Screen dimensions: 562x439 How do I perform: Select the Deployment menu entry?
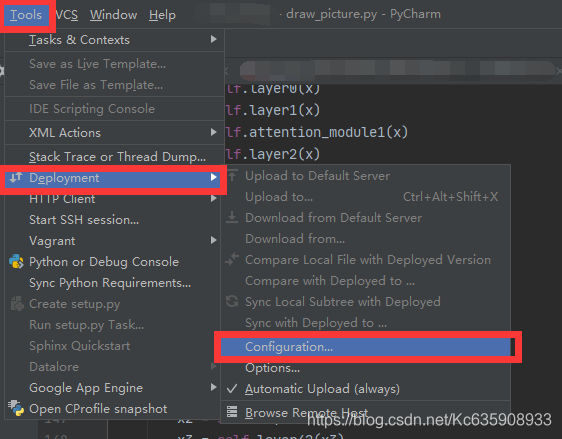[113, 178]
